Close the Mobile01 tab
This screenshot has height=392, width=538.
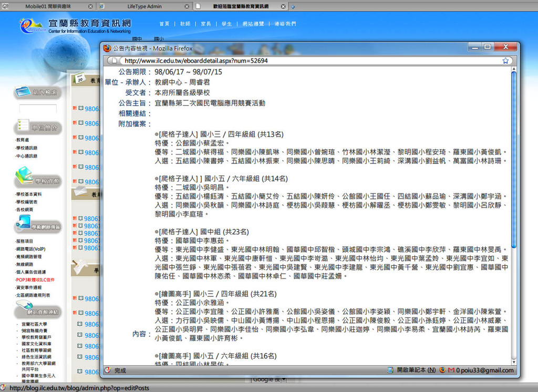[x=90, y=6]
